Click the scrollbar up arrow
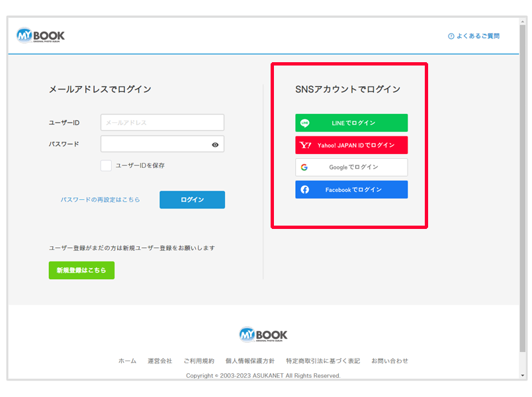The height and width of the screenshot is (397, 532). tap(523, 21)
